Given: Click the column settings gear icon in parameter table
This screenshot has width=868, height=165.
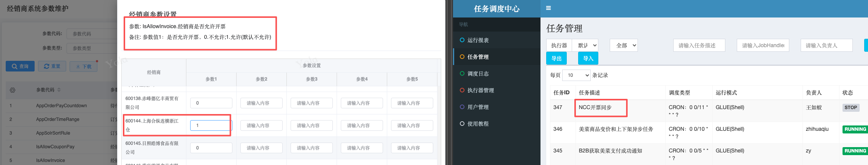Looking at the screenshot, I should click(x=13, y=90).
